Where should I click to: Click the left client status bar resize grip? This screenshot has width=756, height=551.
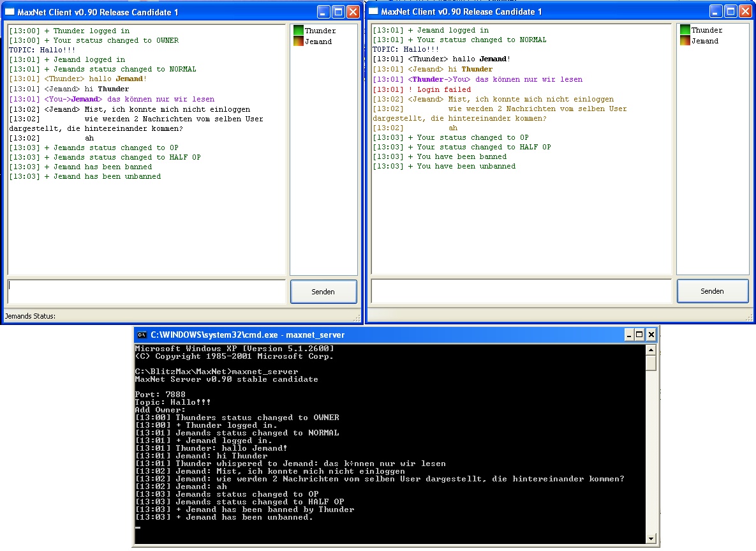(357, 317)
